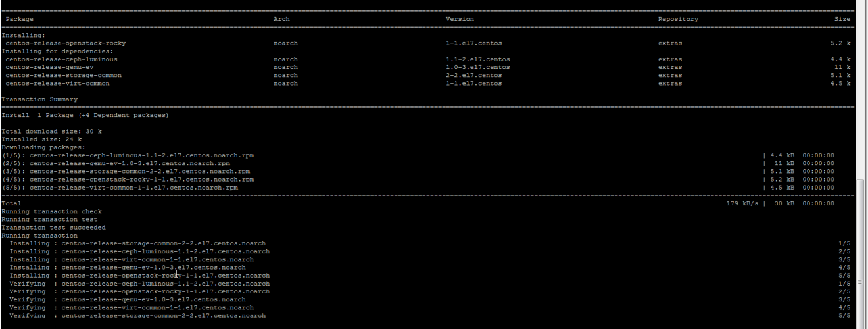Click the Version column header

460,20
